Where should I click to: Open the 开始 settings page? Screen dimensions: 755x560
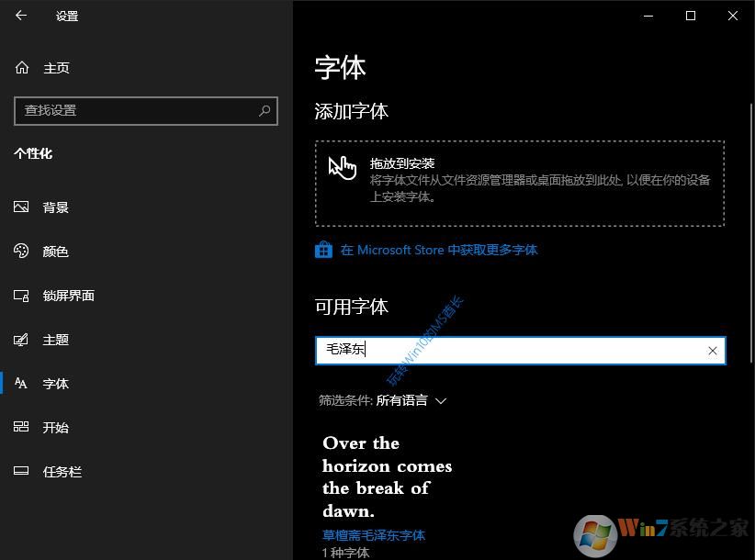tap(55, 427)
